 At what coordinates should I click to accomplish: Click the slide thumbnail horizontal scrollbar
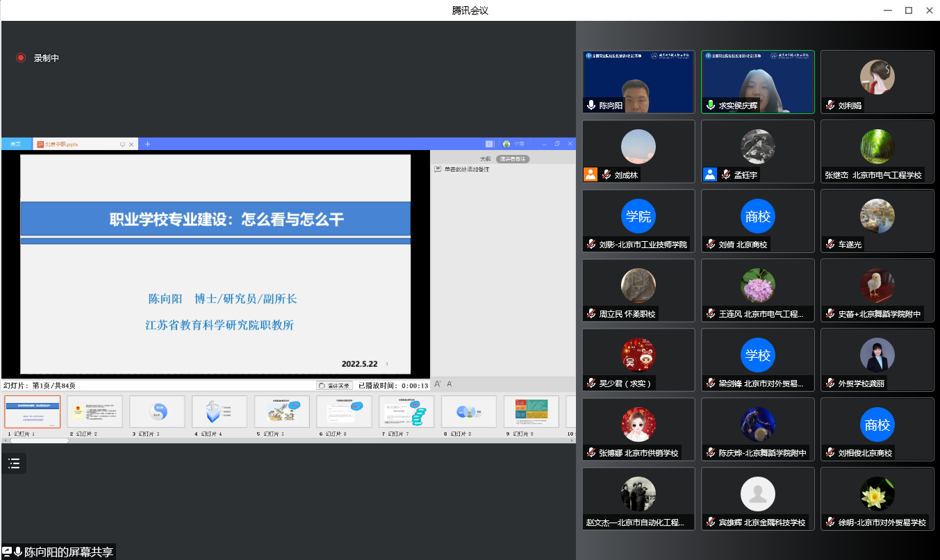40,440
